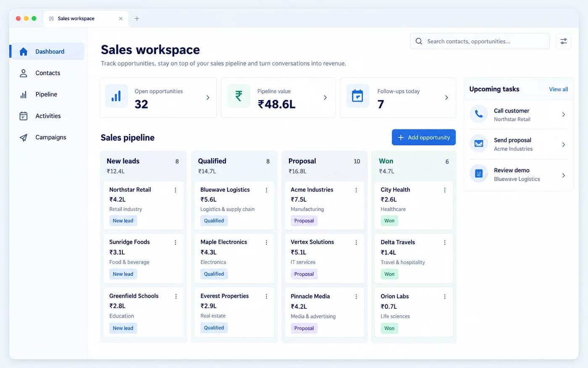
Task: Open Review demo task chevron
Action: (564, 175)
